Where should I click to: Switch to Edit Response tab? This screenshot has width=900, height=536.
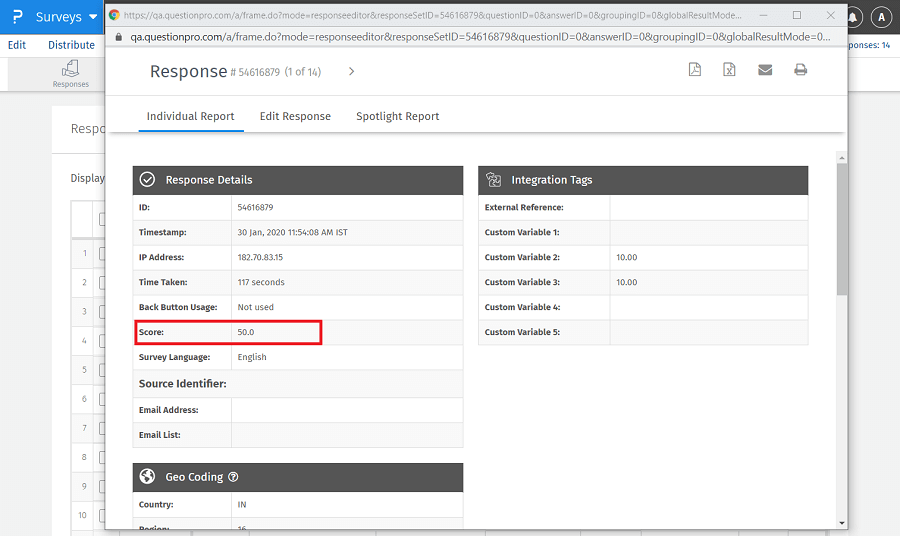[295, 116]
